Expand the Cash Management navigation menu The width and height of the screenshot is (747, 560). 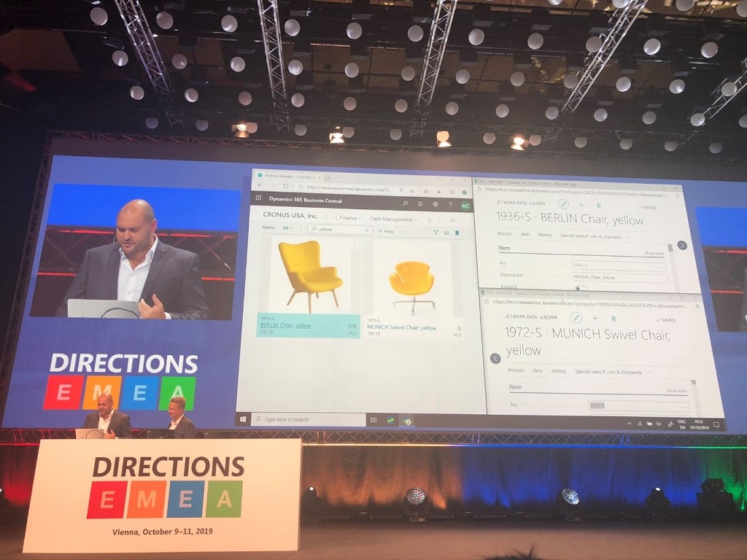[x=393, y=219]
